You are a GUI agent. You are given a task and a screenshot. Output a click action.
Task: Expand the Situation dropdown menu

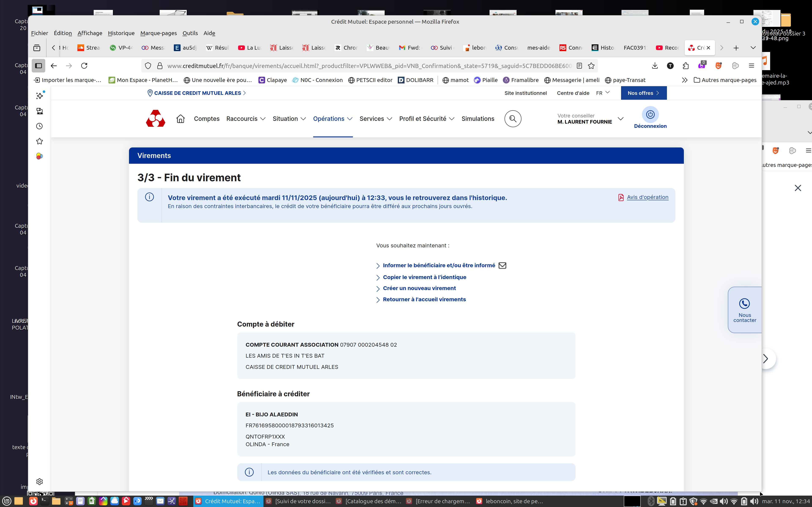tap(289, 119)
